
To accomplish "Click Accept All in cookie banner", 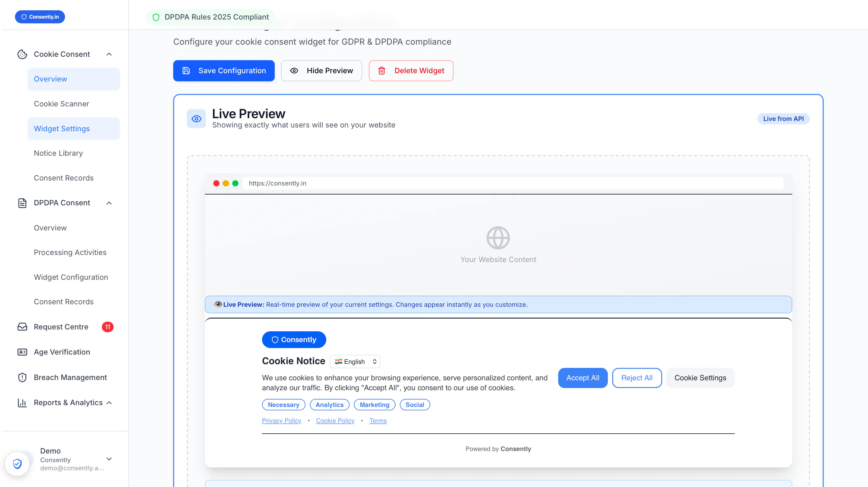I will click(583, 378).
